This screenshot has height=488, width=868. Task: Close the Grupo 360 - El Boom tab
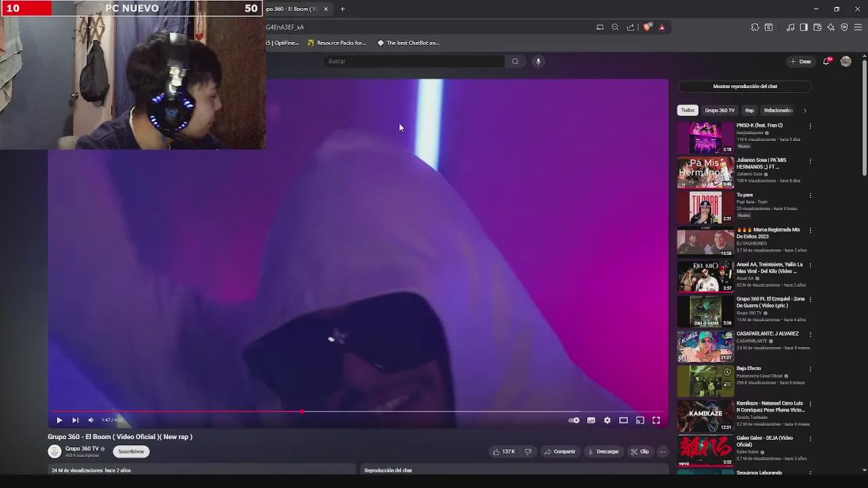coord(325,9)
